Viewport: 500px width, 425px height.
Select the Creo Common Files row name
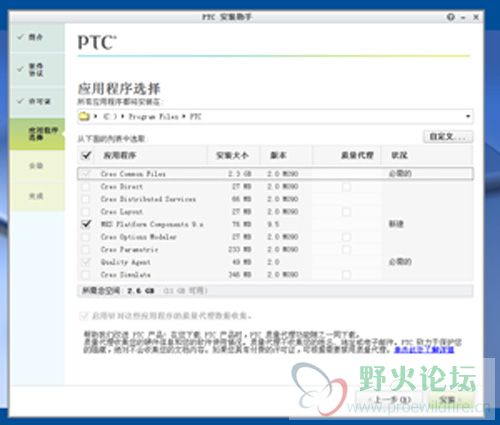pyautogui.click(x=133, y=174)
